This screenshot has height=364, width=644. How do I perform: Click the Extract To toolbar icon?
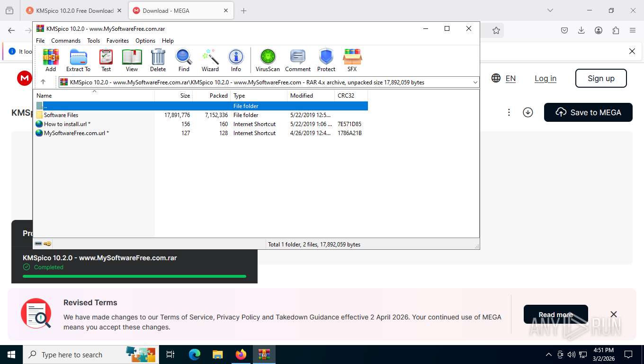pos(78,60)
